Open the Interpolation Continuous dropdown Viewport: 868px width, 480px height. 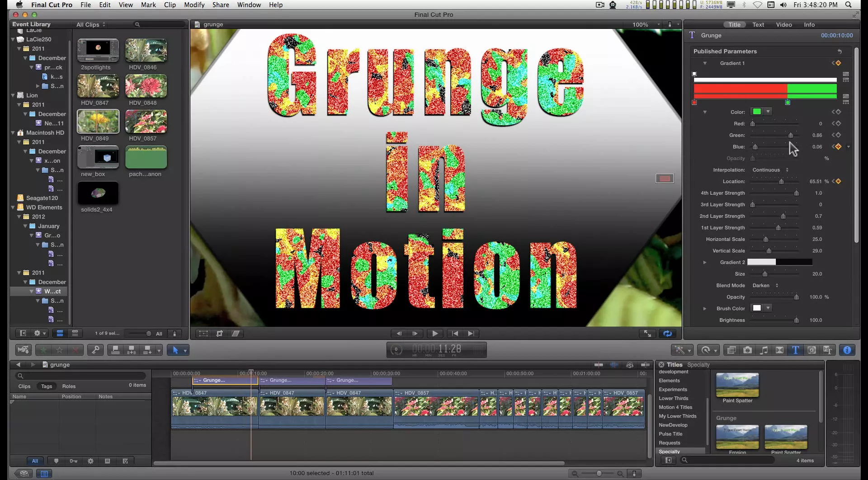coord(770,170)
